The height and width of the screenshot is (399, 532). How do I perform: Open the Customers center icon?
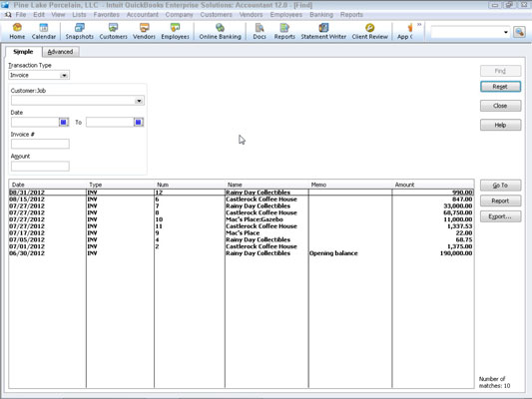pos(114,31)
